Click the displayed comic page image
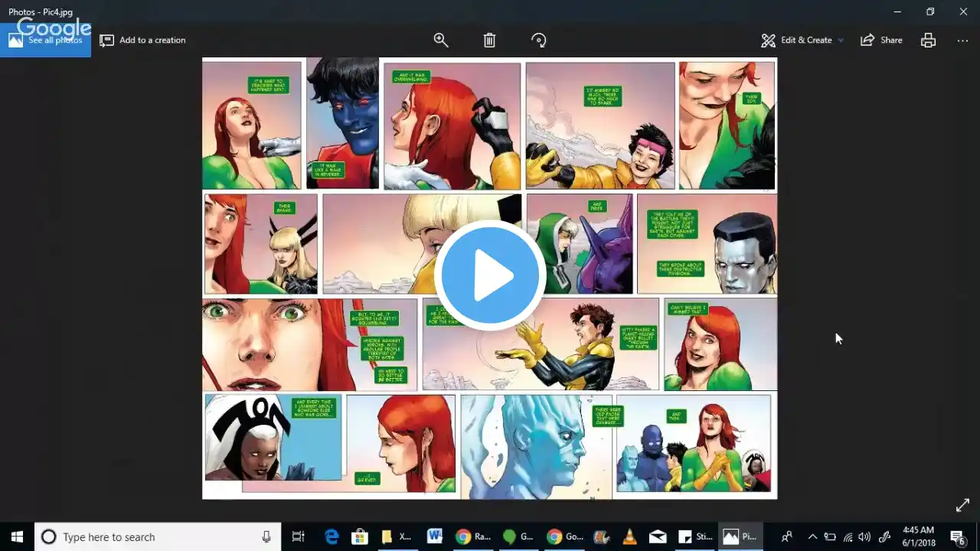 pos(490,279)
